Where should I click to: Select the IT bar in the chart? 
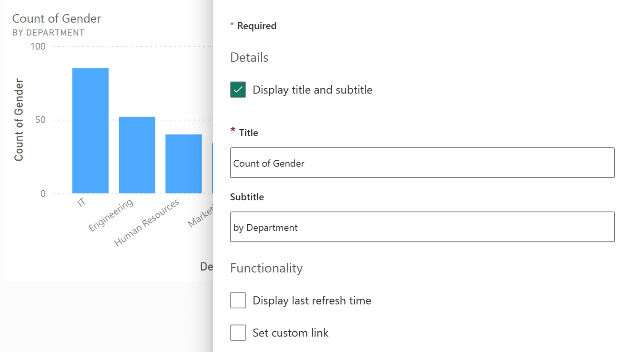pyautogui.click(x=90, y=130)
